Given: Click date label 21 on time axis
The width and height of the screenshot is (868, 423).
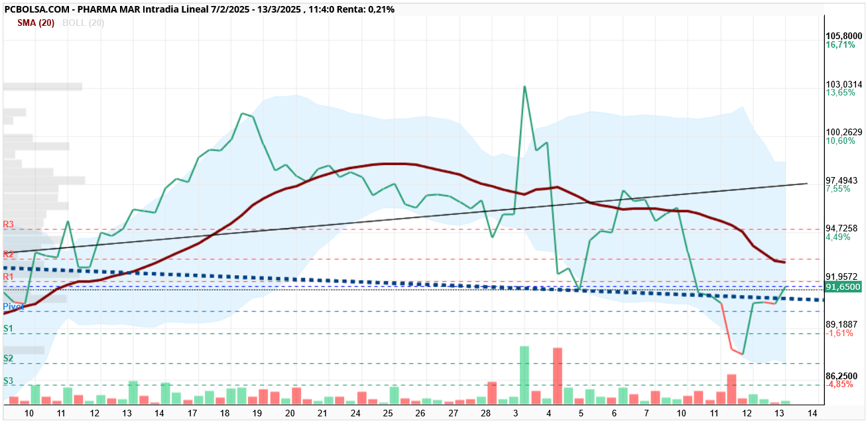Looking at the screenshot, I should (322, 412).
